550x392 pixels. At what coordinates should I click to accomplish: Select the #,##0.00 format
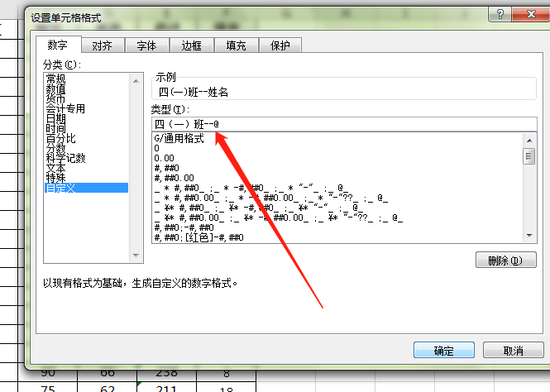337,178
